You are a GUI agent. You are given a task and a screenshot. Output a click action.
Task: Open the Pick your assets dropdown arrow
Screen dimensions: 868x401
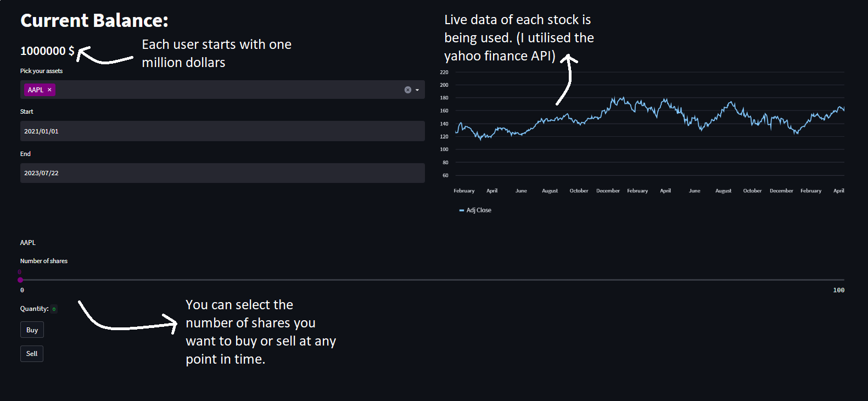pos(417,90)
